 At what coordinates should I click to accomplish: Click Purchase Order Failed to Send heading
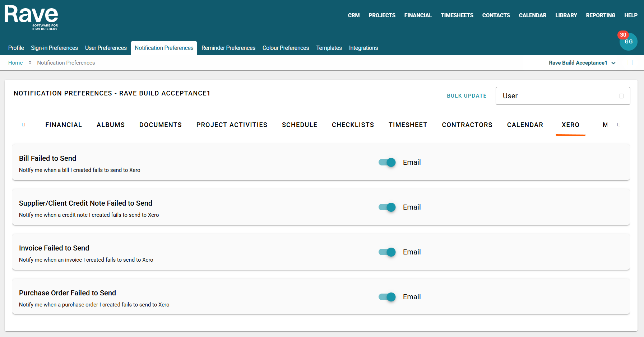(68, 293)
